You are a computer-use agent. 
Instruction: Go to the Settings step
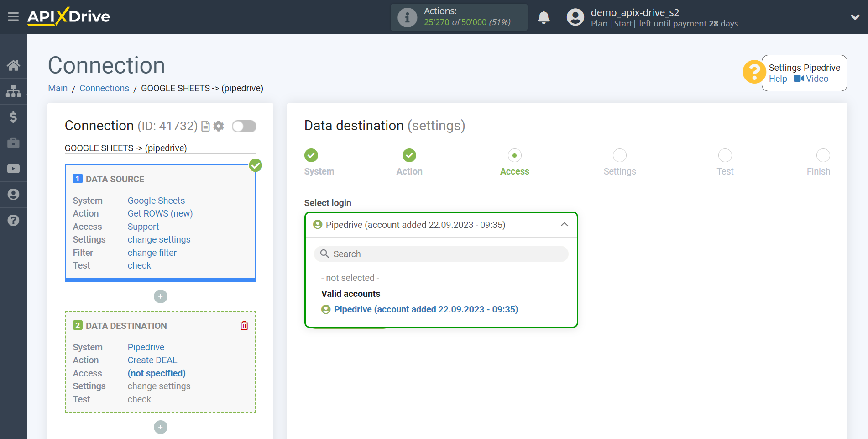pyautogui.click(x=620, y=155)
